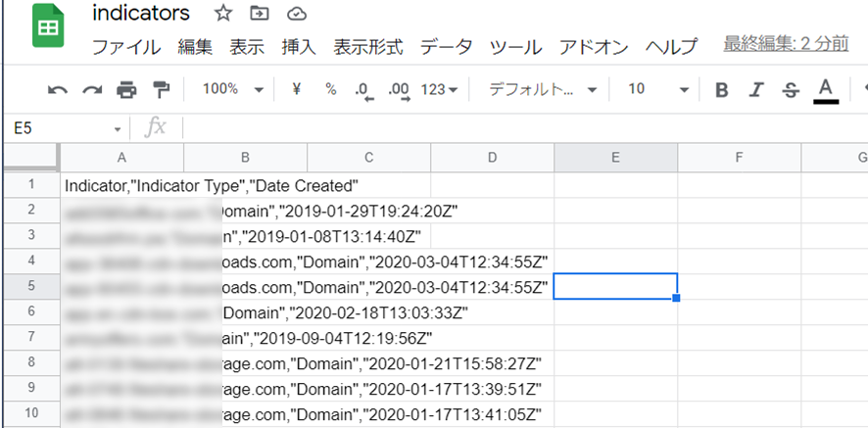This screenshot has width=868, height=428.
Task: Open the text color picker
Action: [826, 91]
